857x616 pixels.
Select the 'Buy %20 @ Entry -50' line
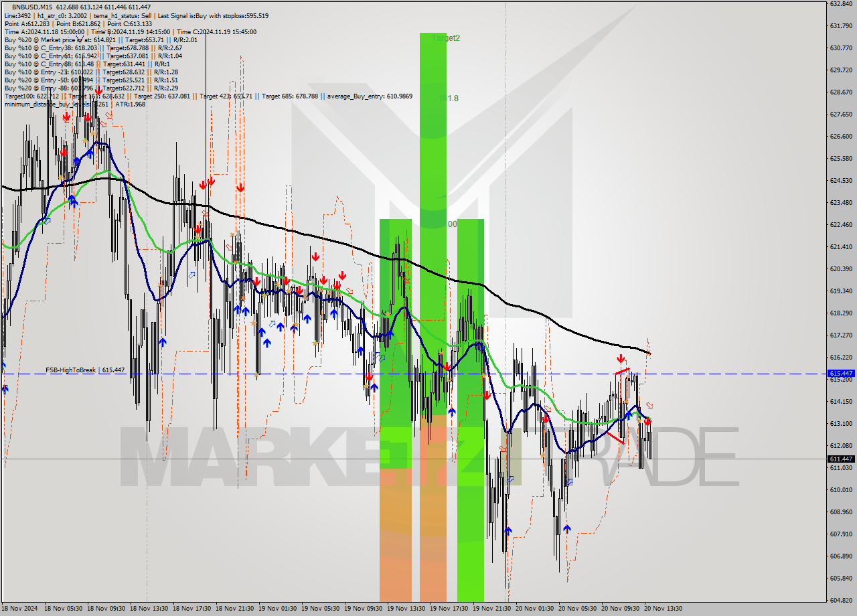91,80
